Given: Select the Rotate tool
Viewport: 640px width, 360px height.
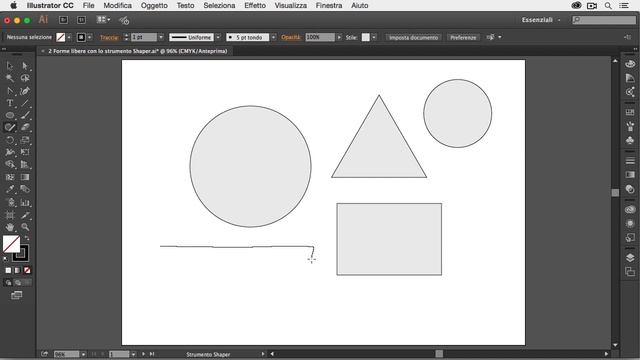Looking at the screenshot, I should click(10, 140).
